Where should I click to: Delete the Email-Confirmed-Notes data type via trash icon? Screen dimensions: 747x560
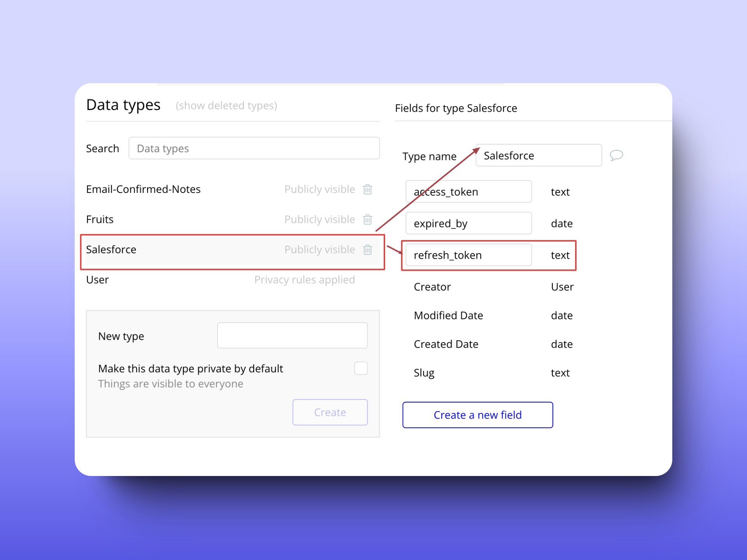pyautogui.click(x=367, y=189)
